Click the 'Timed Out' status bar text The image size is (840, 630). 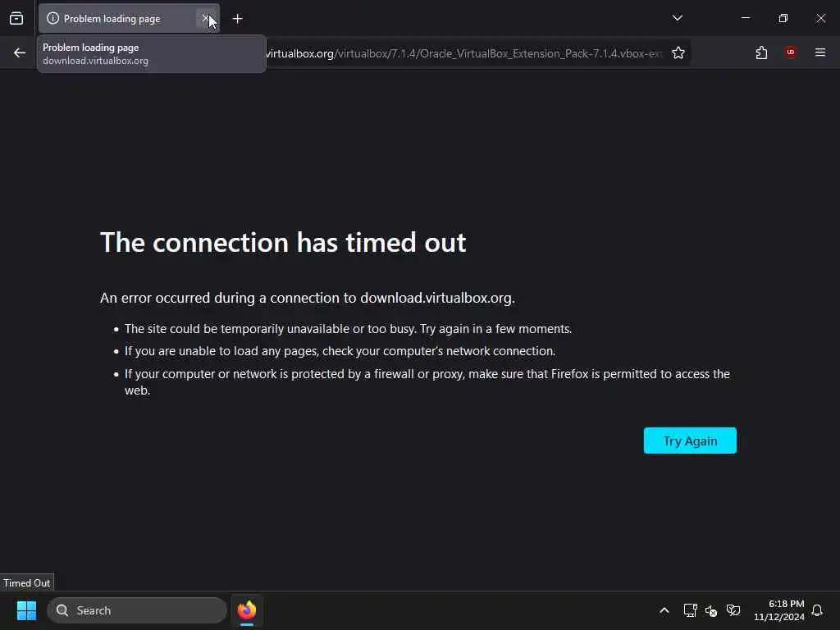point(27,583)
